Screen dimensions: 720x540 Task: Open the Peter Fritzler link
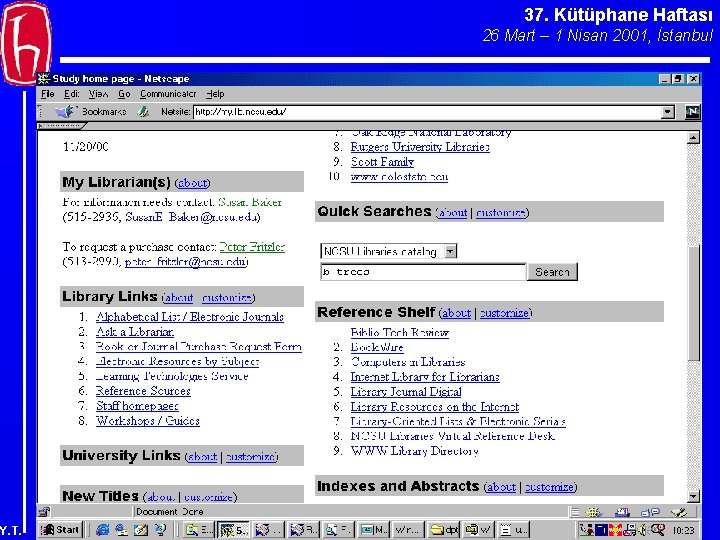click(x=252, y=247)
